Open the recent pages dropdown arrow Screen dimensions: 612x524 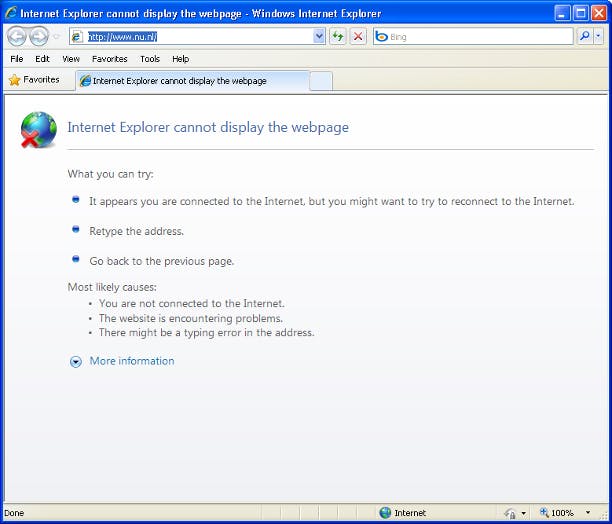pos(57,37)
